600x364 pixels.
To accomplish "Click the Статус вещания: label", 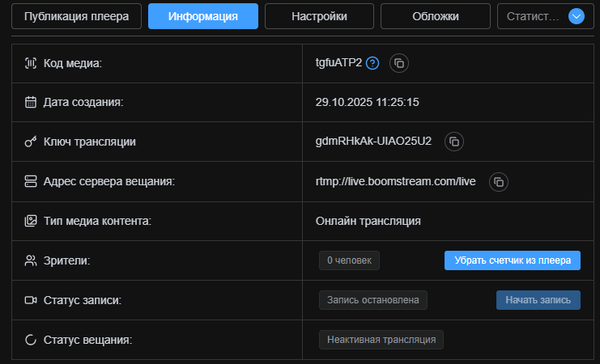I will point(88,340).
